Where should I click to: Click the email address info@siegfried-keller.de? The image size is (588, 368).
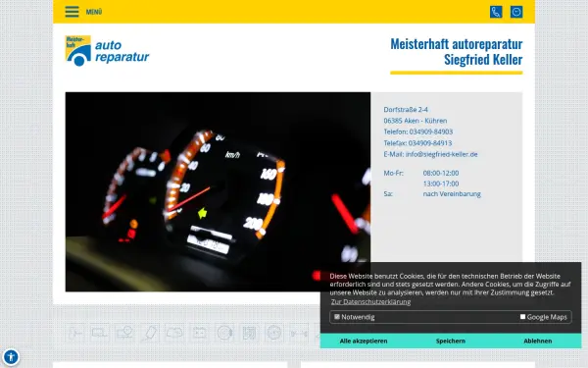tap(441, 154)
